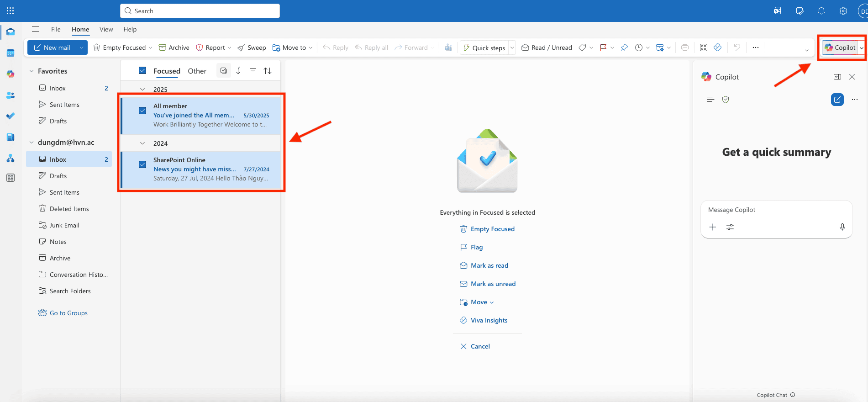Screen dimensions: 868x402
Task: Collapse the 2024 message group
Action: [142, 143]
